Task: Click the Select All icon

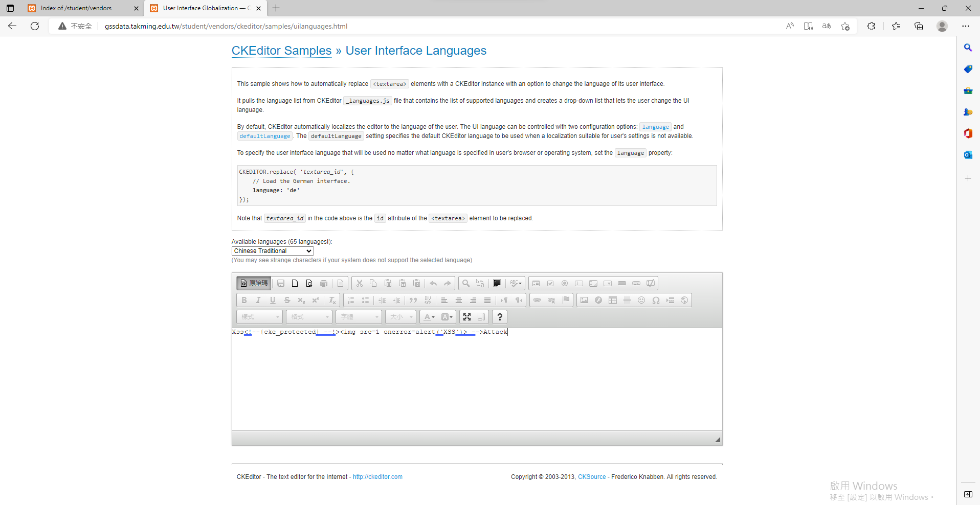Action: coord(497,283)
